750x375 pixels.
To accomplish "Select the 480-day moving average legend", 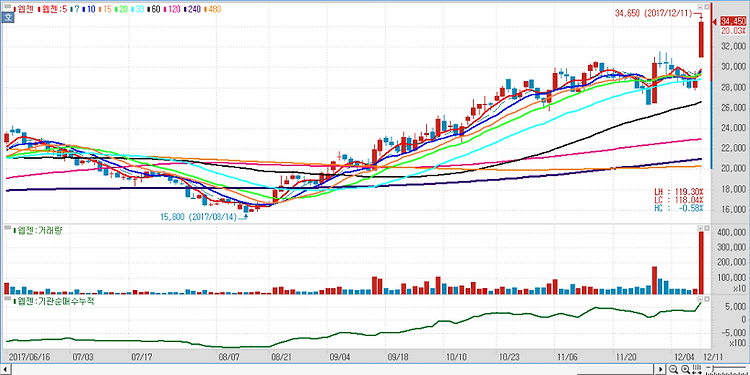I will click(212, 9).
